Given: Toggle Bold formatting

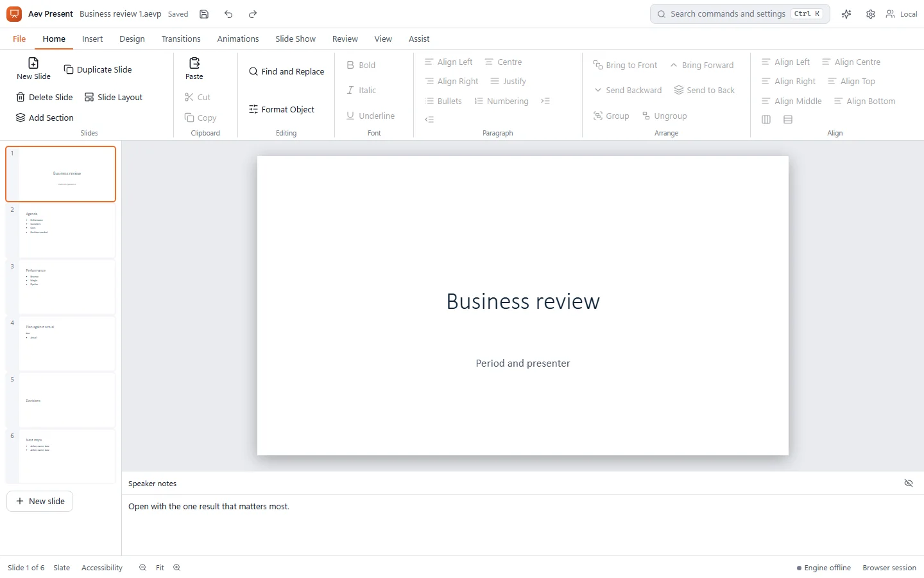Looking at the screenshot, I should [x=361, y=65].
